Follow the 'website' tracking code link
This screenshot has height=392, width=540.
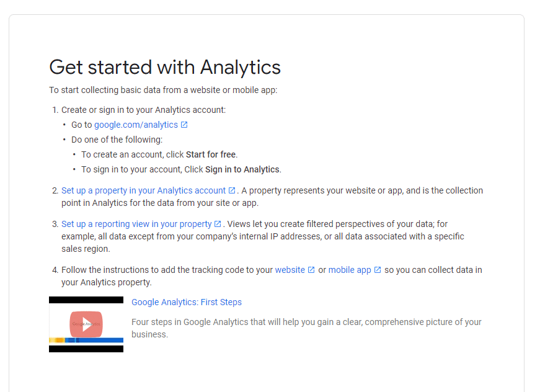[x=290, y=270]
